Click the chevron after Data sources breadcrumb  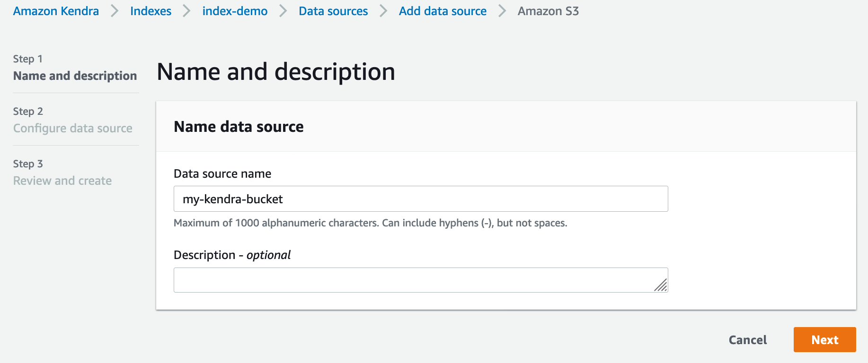[383, 11]
